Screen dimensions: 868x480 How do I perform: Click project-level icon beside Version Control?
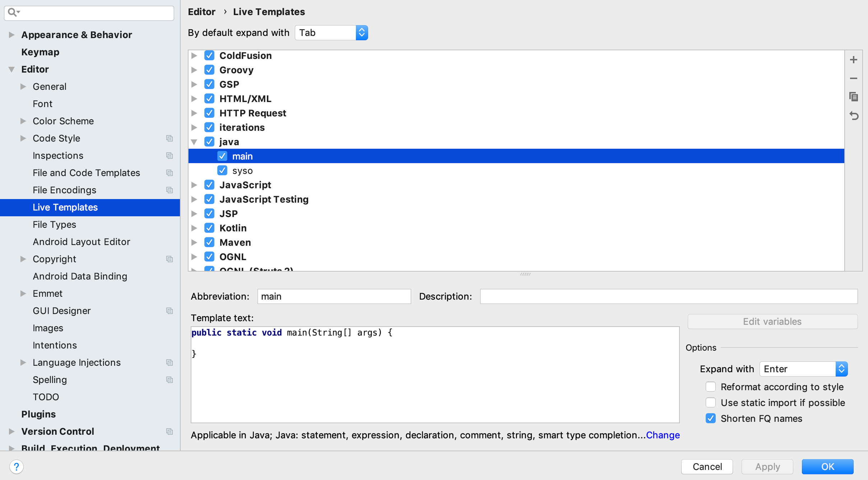(x=170, y=431)
